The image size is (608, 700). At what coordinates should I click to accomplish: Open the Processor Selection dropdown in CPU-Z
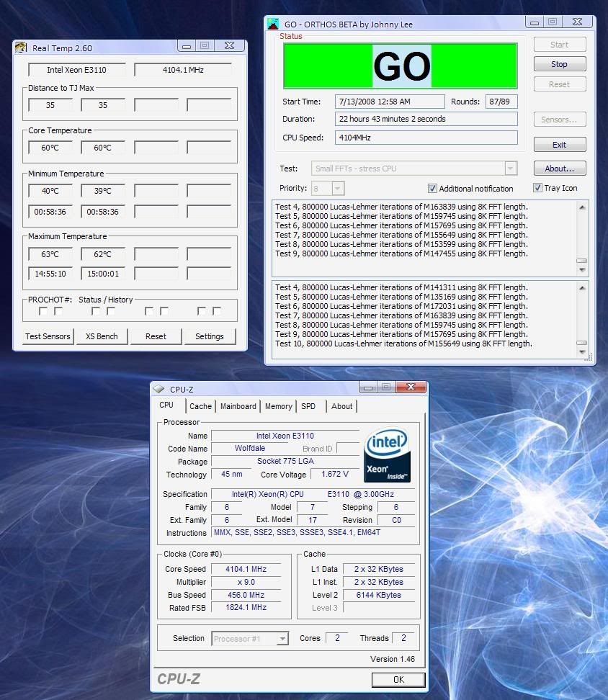click(282, 638)
